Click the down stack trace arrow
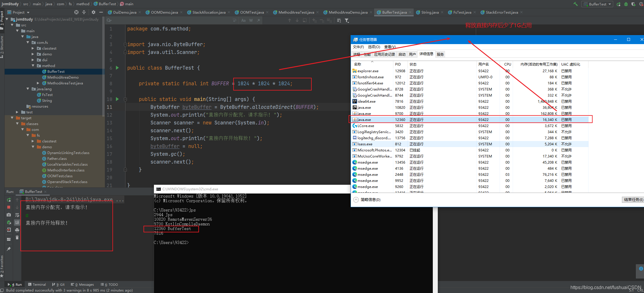 pos(17,207)
